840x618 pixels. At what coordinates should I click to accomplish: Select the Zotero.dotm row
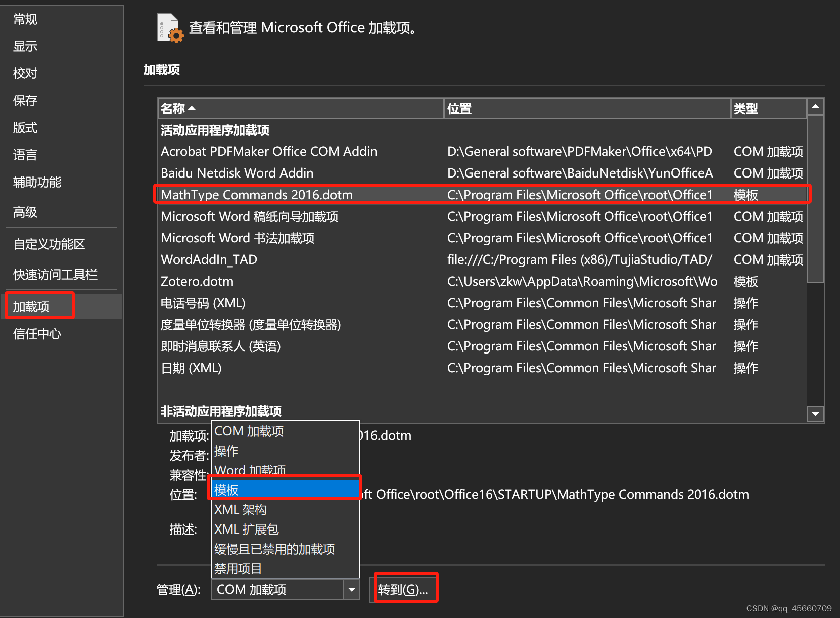click(483, 281)
